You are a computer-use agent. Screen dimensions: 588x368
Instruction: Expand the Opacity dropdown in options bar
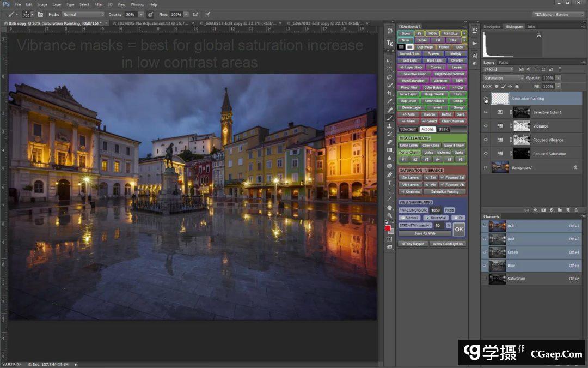coord(141,15)
